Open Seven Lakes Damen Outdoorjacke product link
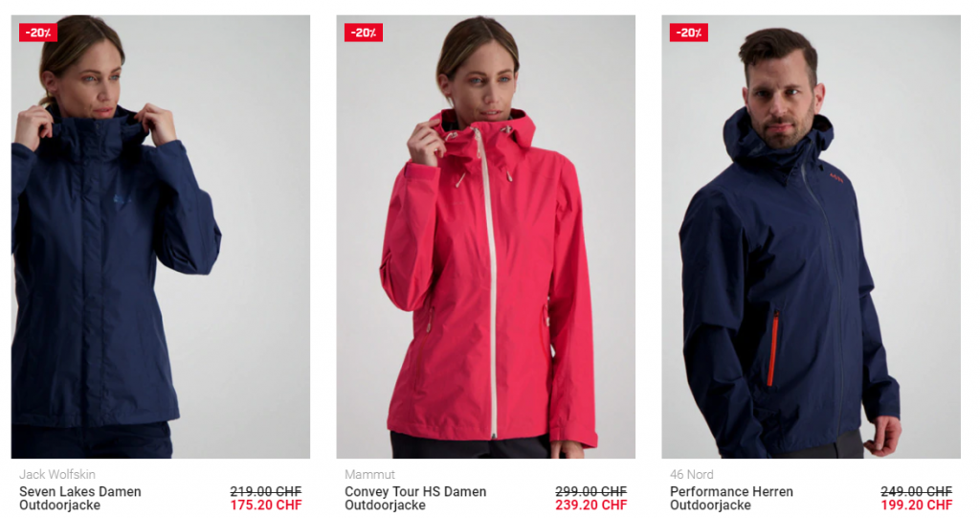The image size is (980, 518). click(80, 499)
